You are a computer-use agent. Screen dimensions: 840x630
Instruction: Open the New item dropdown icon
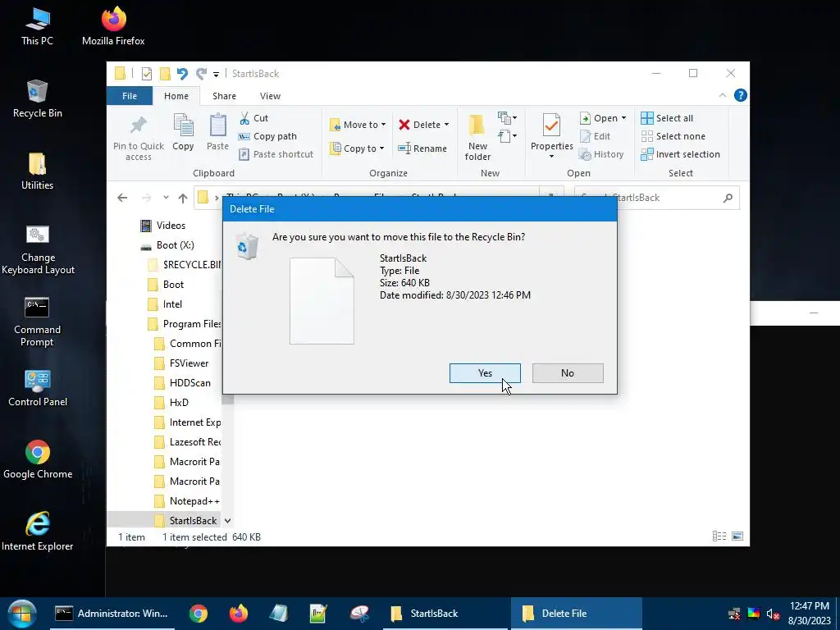click(507, 118)
